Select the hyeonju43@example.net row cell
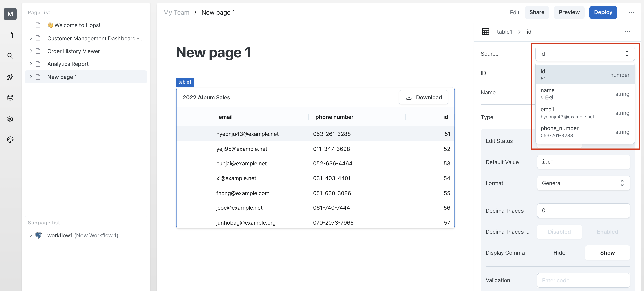Screen dimensions: 644x291 [260, 134]
